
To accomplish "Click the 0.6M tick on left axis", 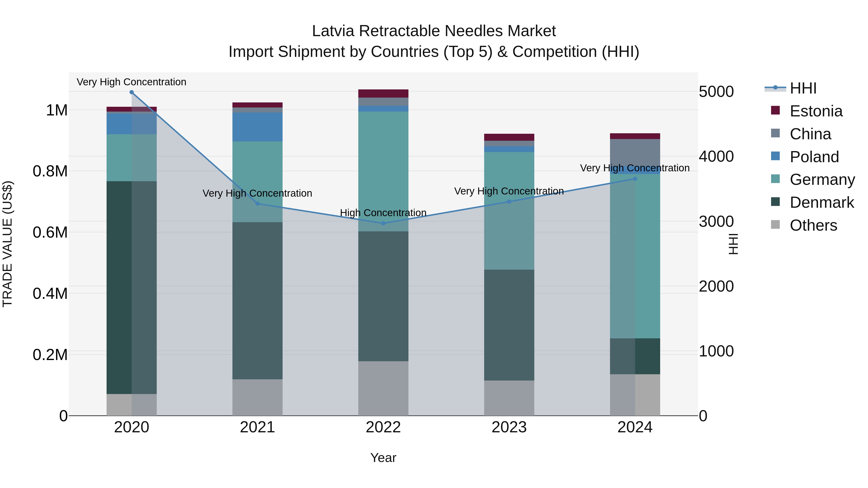I will coord(50,232).
